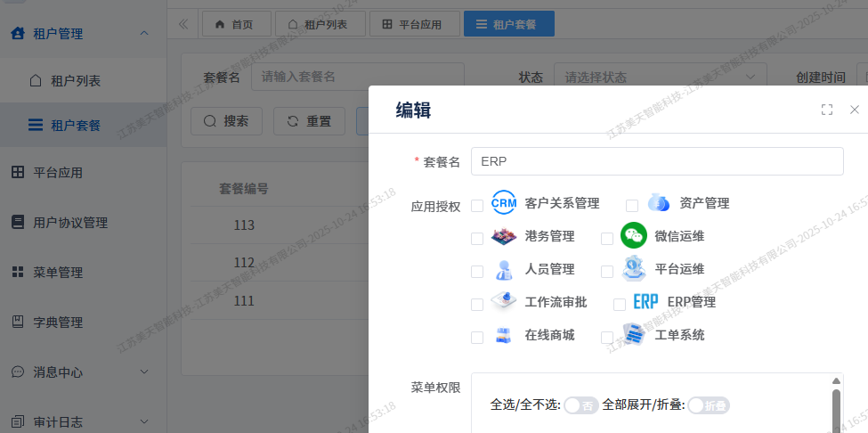Open 租户列表 in the sidebar
868x433 pixels.
tap(76, 81)
